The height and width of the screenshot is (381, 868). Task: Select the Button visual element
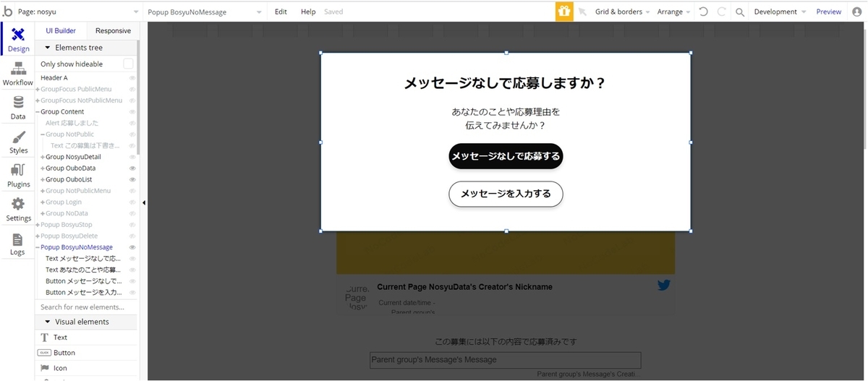[x=86, y=353]
